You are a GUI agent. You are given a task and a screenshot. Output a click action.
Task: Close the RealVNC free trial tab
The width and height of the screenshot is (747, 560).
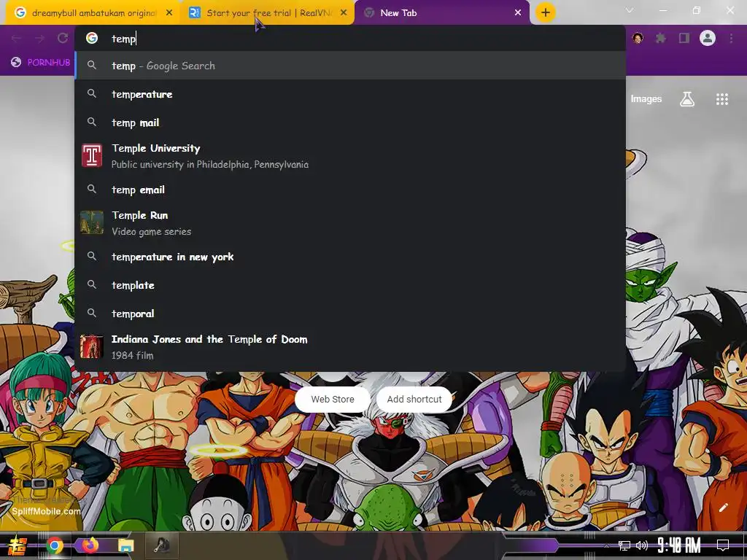coord(344,13)
